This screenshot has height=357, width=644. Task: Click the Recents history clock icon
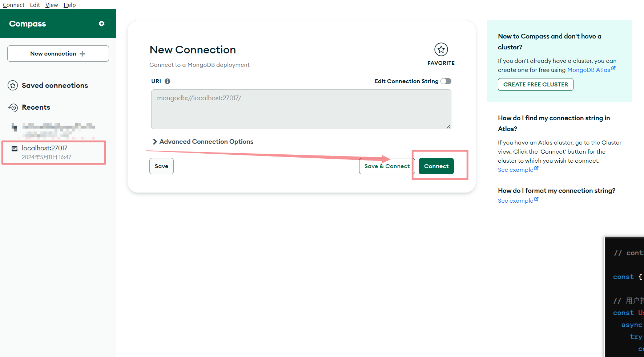13,107
